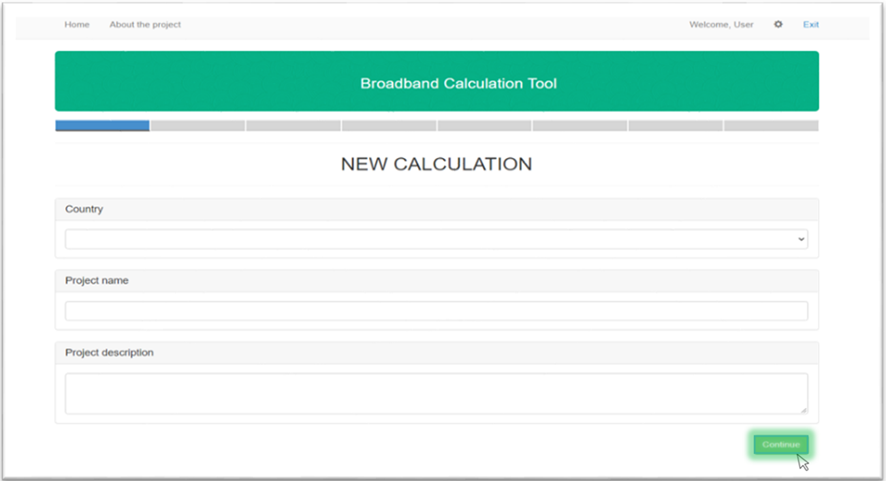Click the Welcome, User text
886x481 pixels.
[x=721, y=25]
